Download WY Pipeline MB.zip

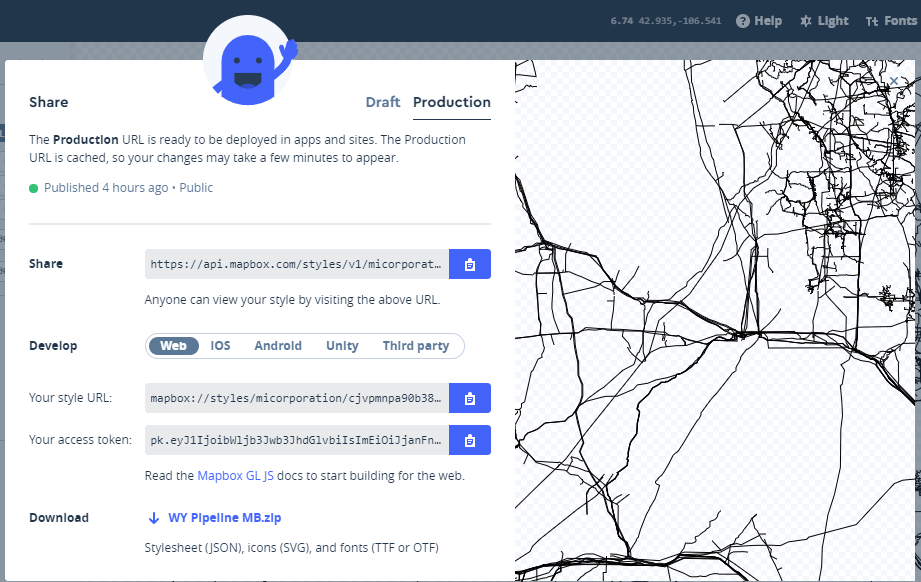click(224, 518)
